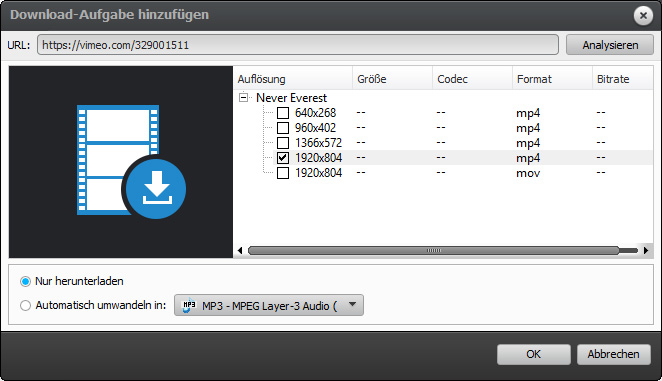Click the horizontal scrollbar thumb
This screenshot has height=381, width=662.
pos(434,250)
